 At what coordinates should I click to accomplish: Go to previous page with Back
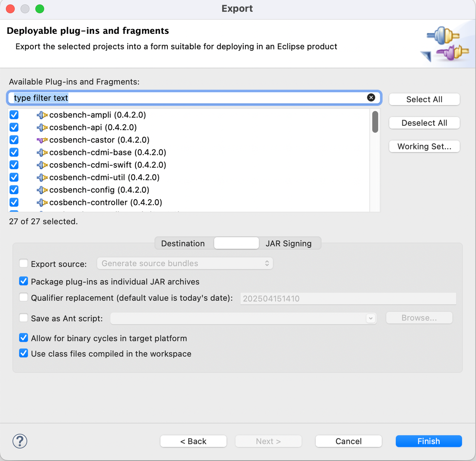coord(193,441)
